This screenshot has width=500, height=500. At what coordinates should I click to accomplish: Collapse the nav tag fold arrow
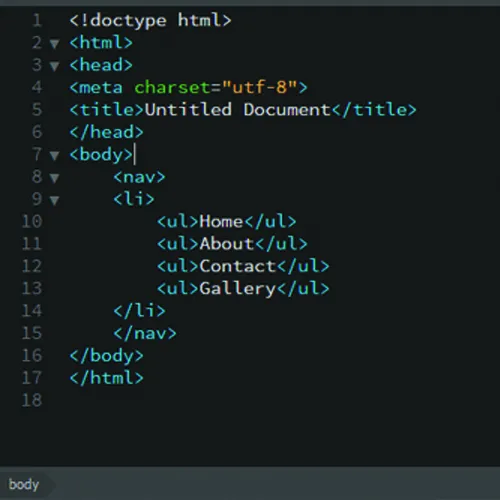[54, 178]
